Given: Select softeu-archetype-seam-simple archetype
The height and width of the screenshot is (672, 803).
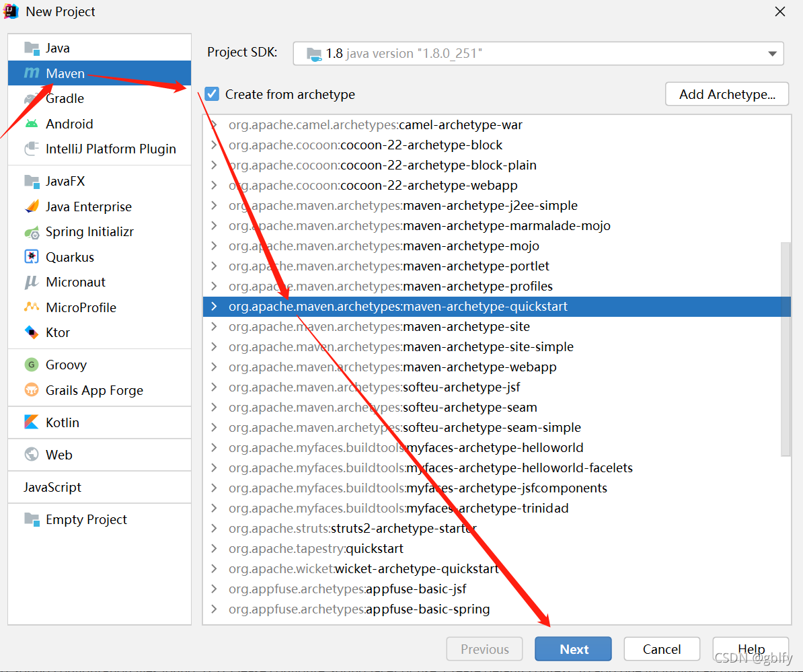Looking at the screenshot, I should click(497, 428).
